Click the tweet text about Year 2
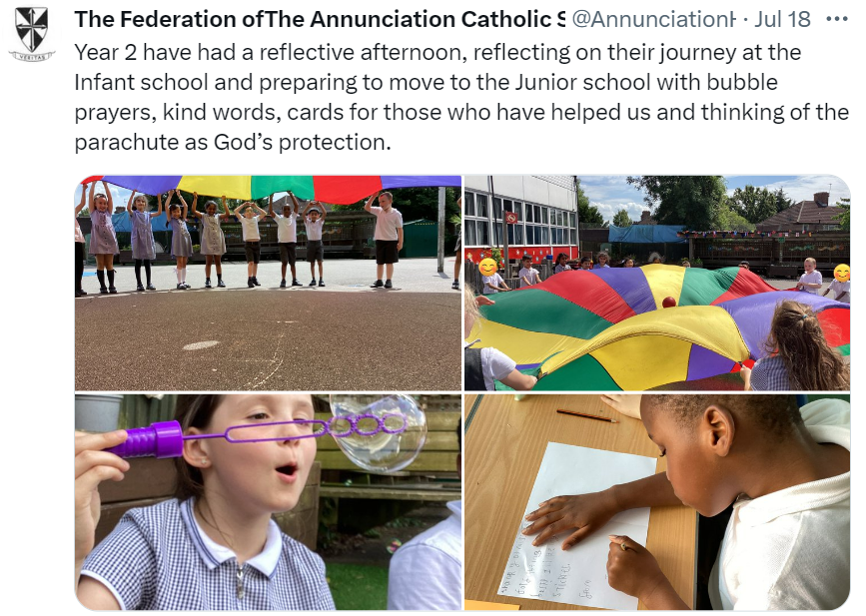 pos(461,97)
